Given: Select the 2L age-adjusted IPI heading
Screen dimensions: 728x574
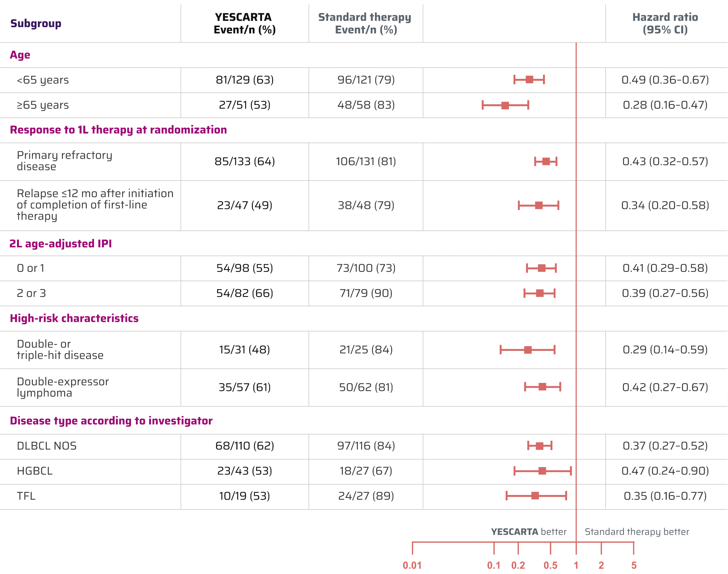Looking at the screenshot, I should (60, 244).
